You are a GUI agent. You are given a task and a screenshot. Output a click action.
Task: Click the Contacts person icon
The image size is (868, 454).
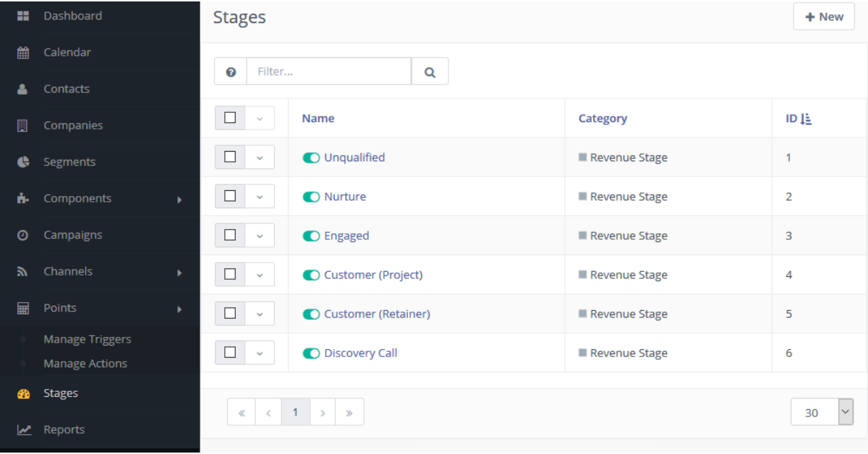click(x=22, y=89)
